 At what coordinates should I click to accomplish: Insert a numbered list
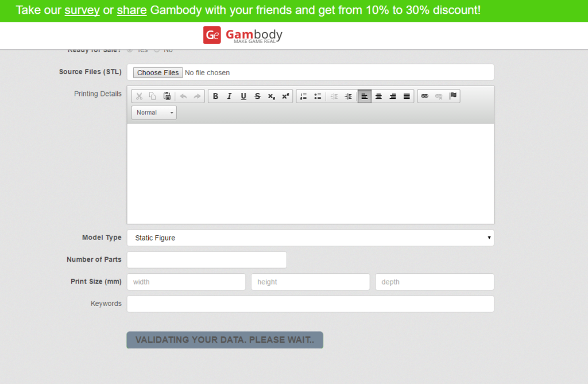pos(304,96)
